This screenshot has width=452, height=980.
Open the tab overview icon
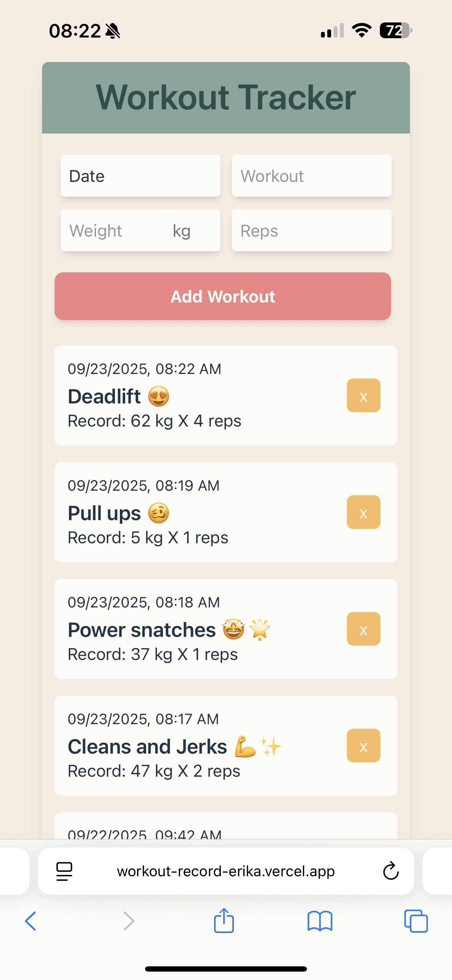pyautogui.click(x=417, y=921)
